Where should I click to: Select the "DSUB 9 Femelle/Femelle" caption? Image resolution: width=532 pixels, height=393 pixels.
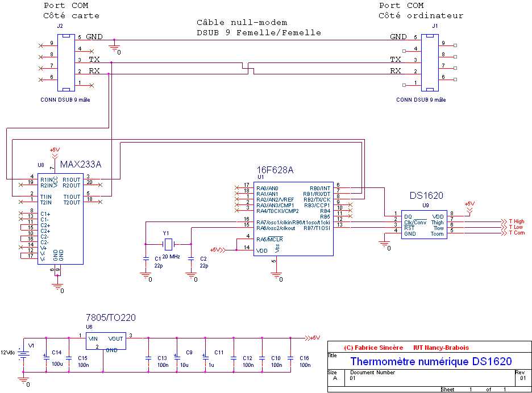[259, 33]
